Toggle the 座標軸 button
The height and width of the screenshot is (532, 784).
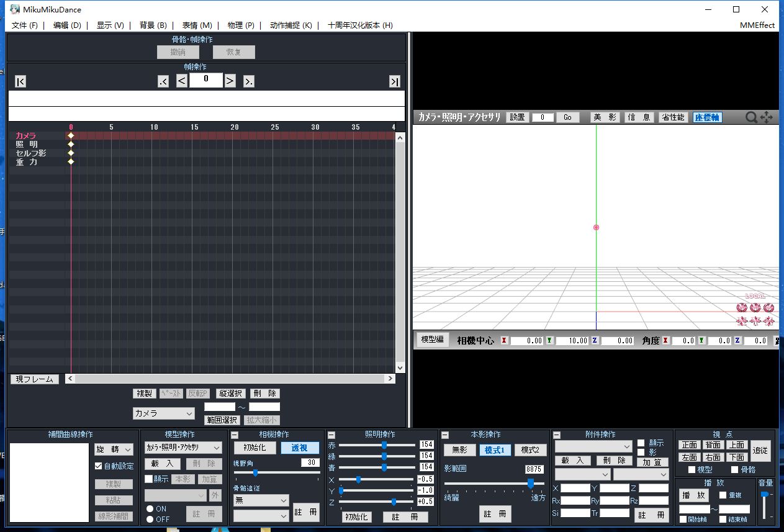708,117
